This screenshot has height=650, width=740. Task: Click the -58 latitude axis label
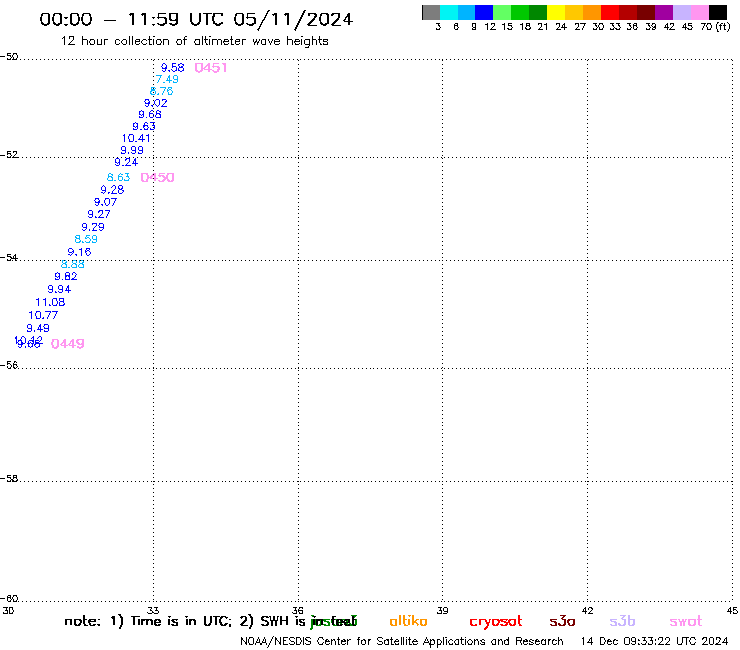pos(9,479)
